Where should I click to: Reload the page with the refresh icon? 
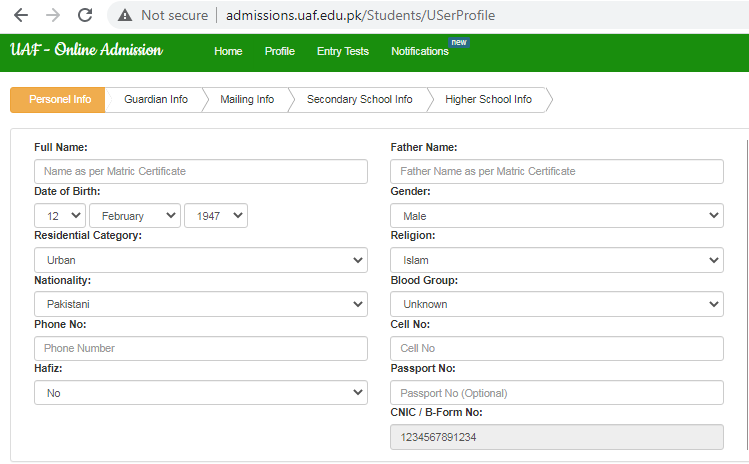coord(85,15)
